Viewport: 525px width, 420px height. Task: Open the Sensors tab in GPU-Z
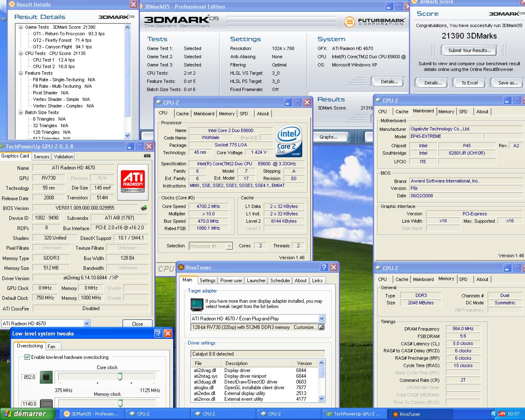click(x=41, y=157)
